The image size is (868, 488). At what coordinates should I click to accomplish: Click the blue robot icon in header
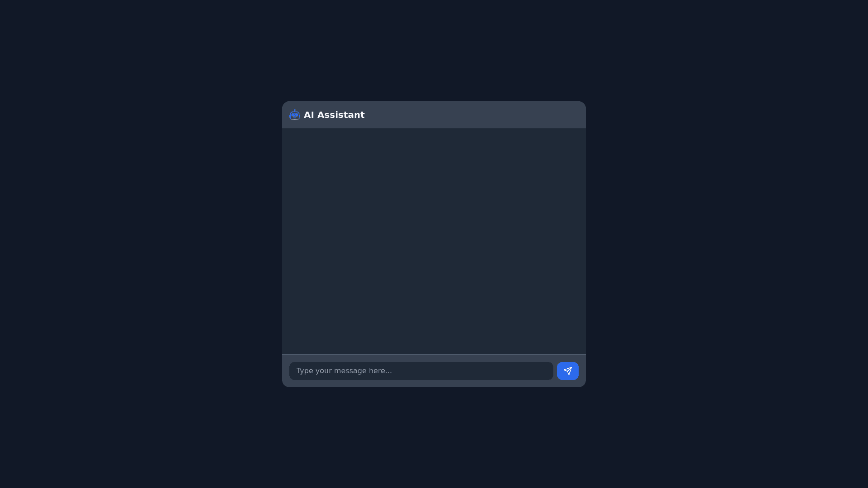[294, 115]
